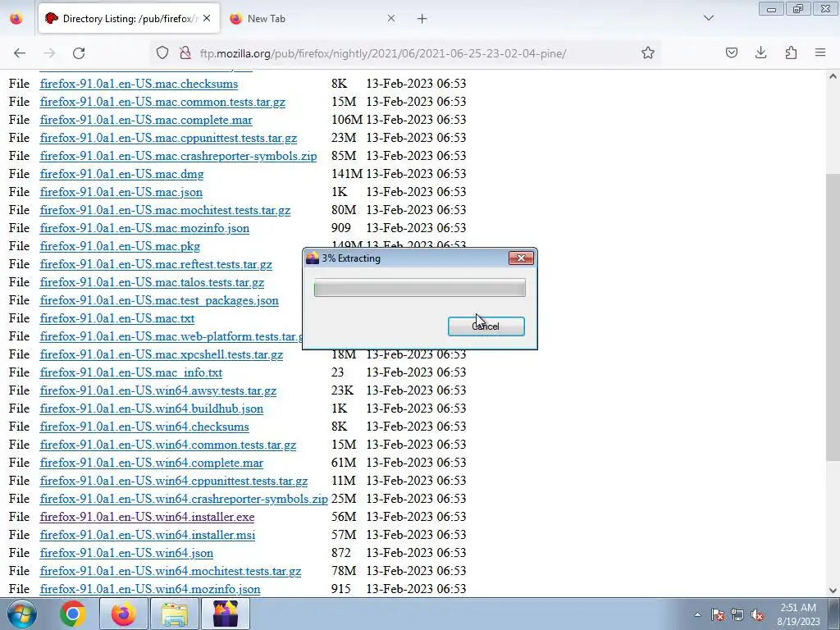Show hidden system tray icons
The width and height of the screenshot is (840, 630).
(x=697, y=614)
